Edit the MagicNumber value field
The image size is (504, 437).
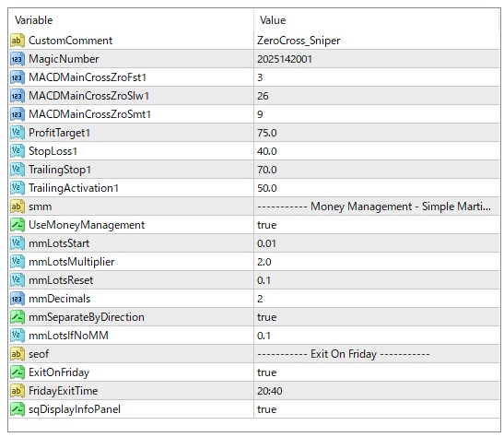click(377, 59)
